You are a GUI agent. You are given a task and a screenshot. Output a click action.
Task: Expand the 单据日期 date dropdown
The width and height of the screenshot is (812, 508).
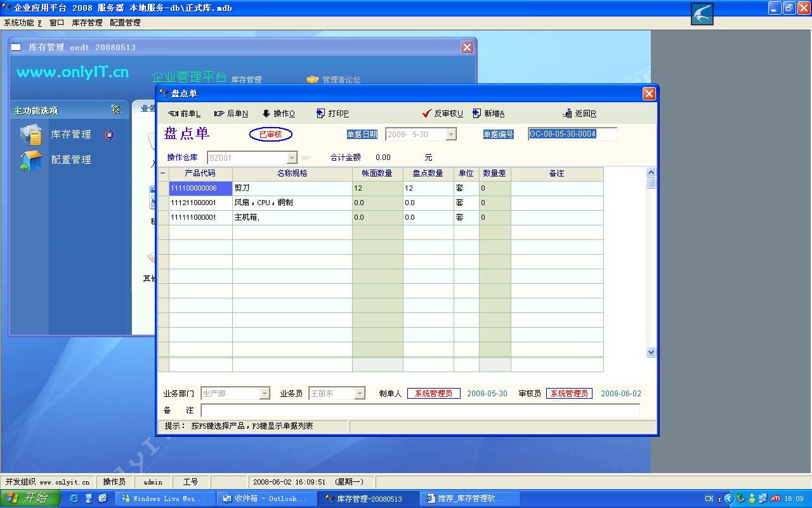tap(451, 135)
